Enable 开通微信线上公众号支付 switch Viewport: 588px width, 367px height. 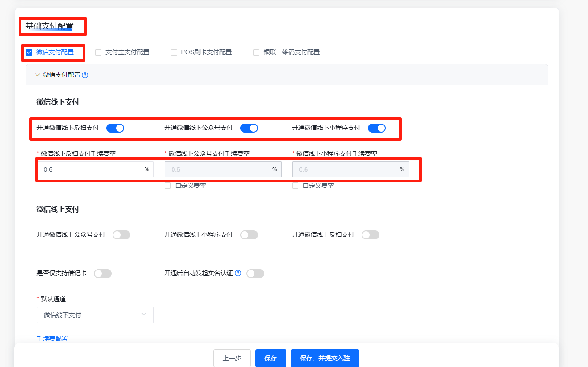(x=121, y=235)
